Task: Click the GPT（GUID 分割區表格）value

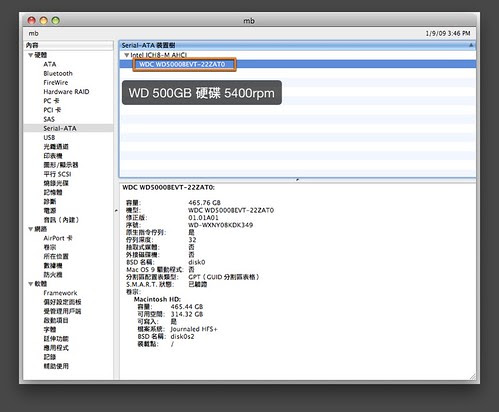Action: (x=224, y=277)
